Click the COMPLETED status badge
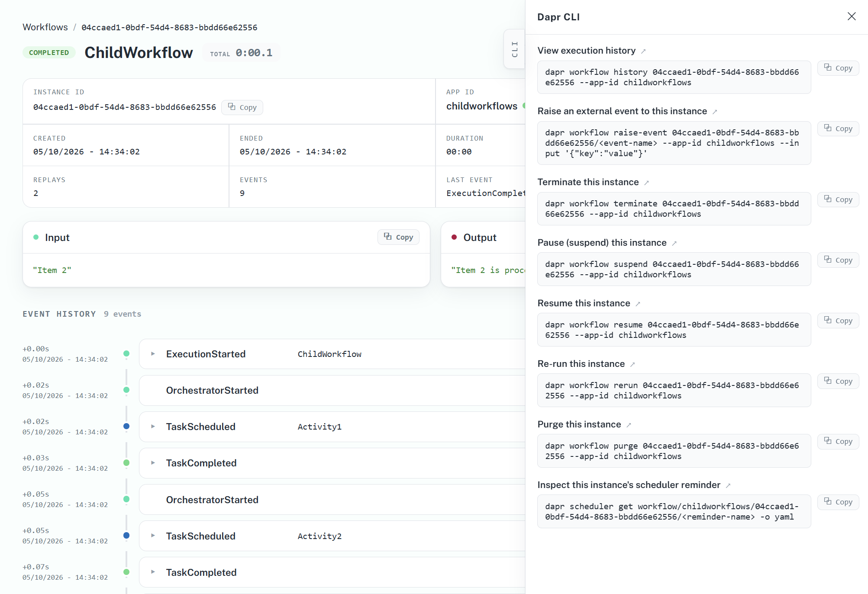 (x=49, y=52)
